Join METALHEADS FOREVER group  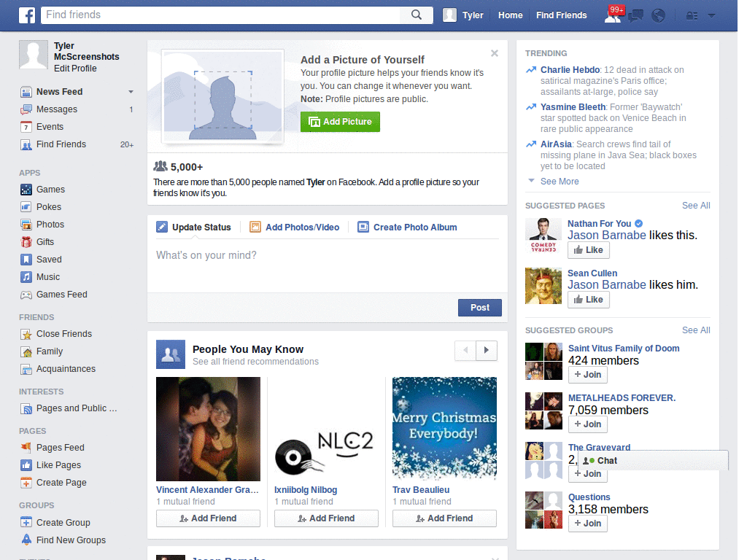(588, 424)
